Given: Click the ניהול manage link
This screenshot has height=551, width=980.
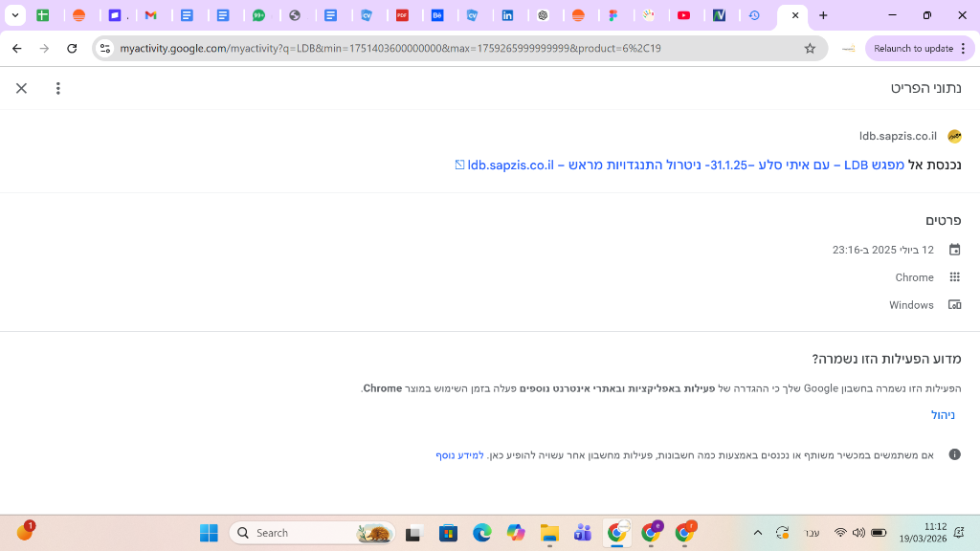Looking at the screenshot, I should (943, 415).
